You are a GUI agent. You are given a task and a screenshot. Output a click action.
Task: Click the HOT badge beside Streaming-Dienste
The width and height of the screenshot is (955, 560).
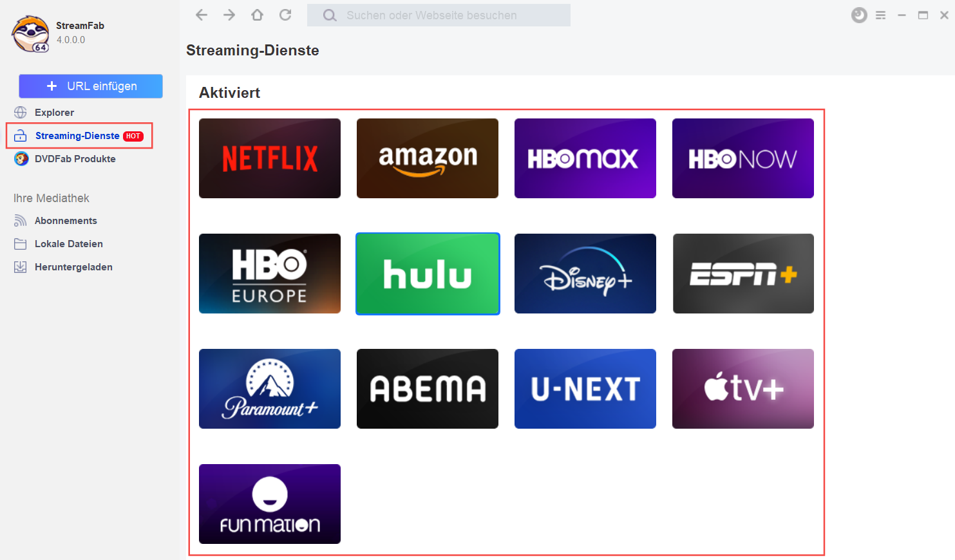133,136
